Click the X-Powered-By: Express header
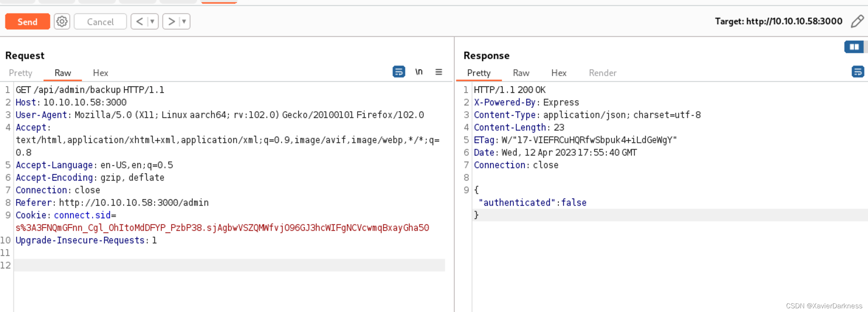Image resolution: width=868 pixels, height=312 pixels. point(527,103)
